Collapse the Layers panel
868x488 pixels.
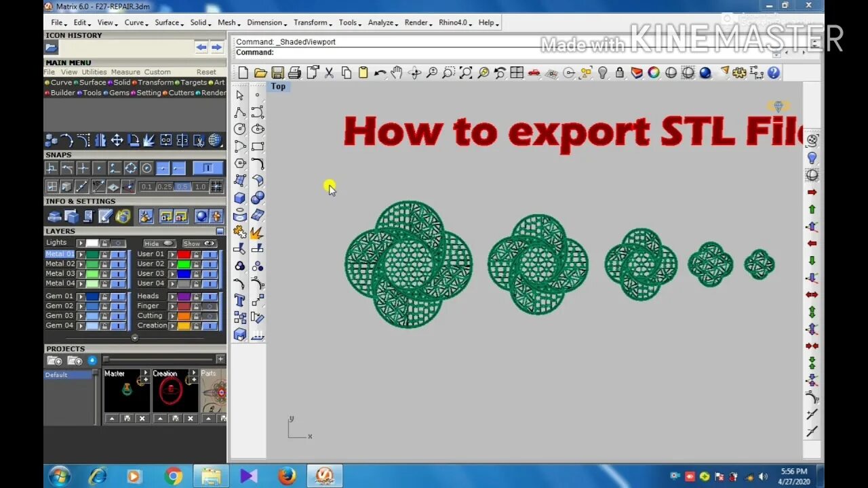click(x=220, y=231)
